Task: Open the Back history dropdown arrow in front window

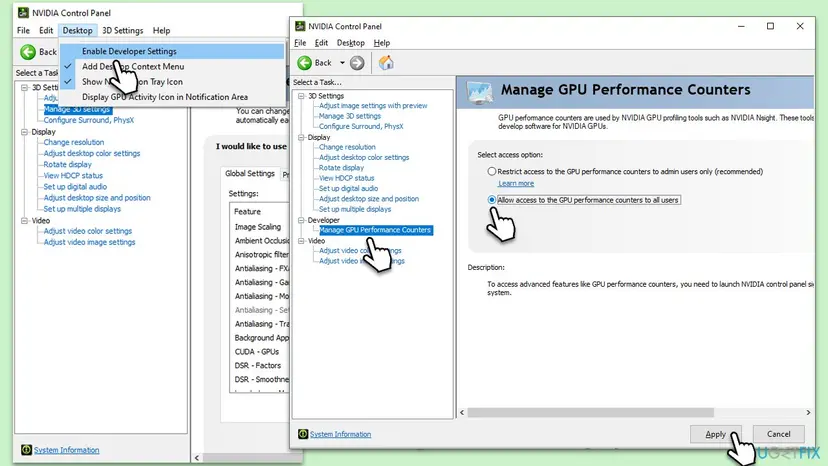Action: coord(342,63)
